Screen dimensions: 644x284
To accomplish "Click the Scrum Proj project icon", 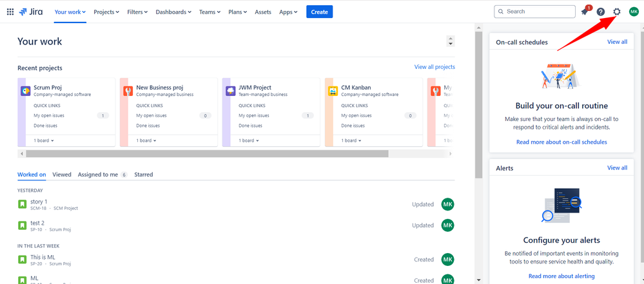I will pyautogui.click(x=26, y=91).
